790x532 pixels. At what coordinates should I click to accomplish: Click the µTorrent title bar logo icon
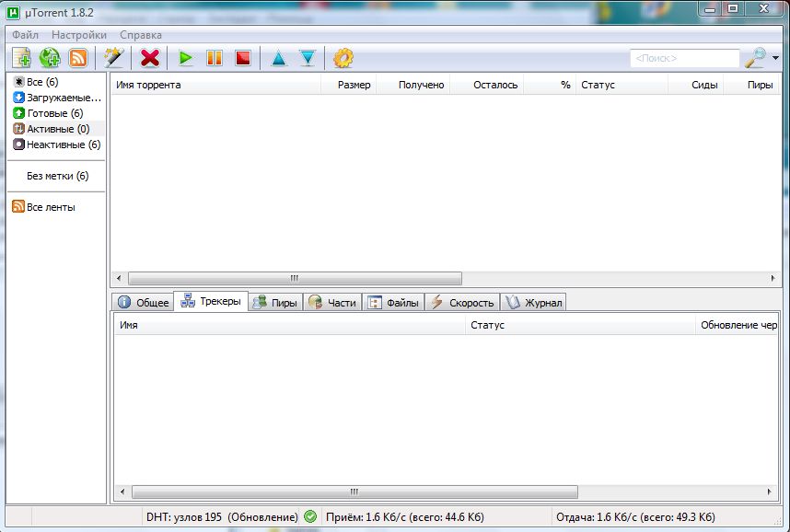point(13,12)
